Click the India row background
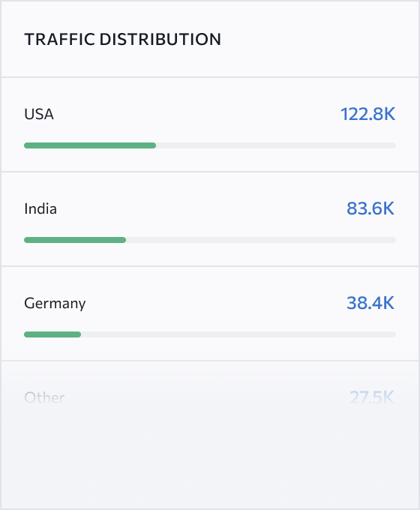The height and width of the screenshot is (510, 420). (210, 219)
